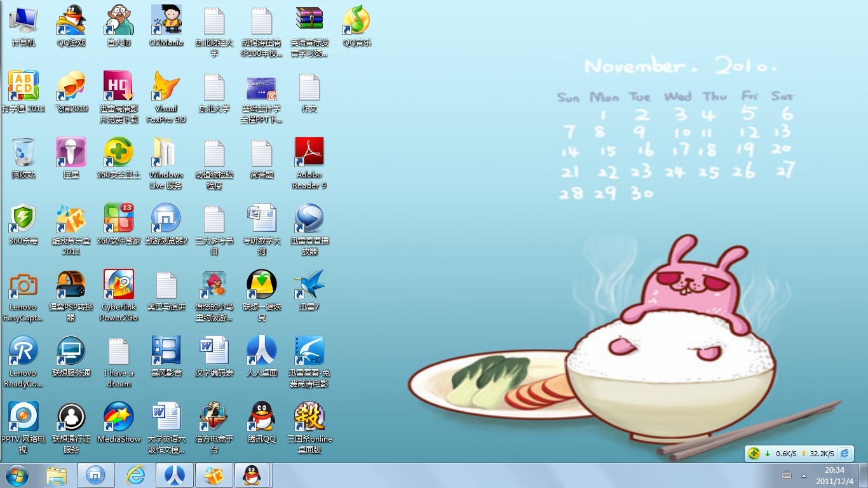868x488 pixels.
Task: Open the Windows Live 服务 folder
Action: [x=166, y=163]
